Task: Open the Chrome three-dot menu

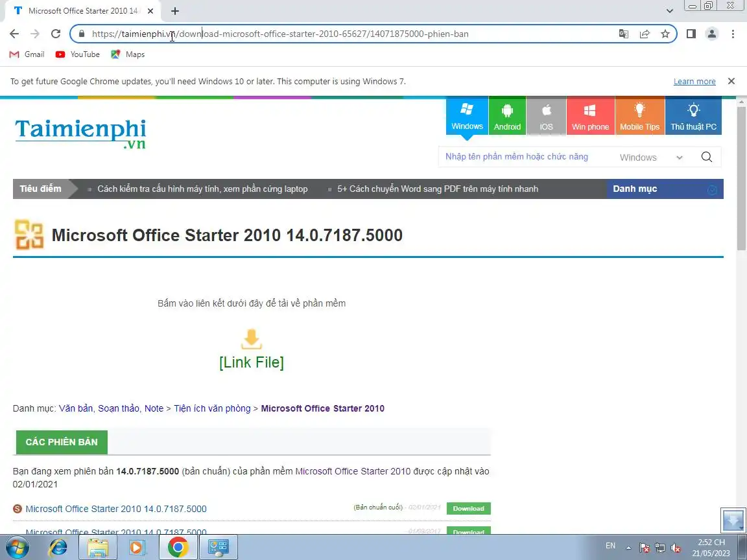Action: pyautogui.click(x=733, y=34)
